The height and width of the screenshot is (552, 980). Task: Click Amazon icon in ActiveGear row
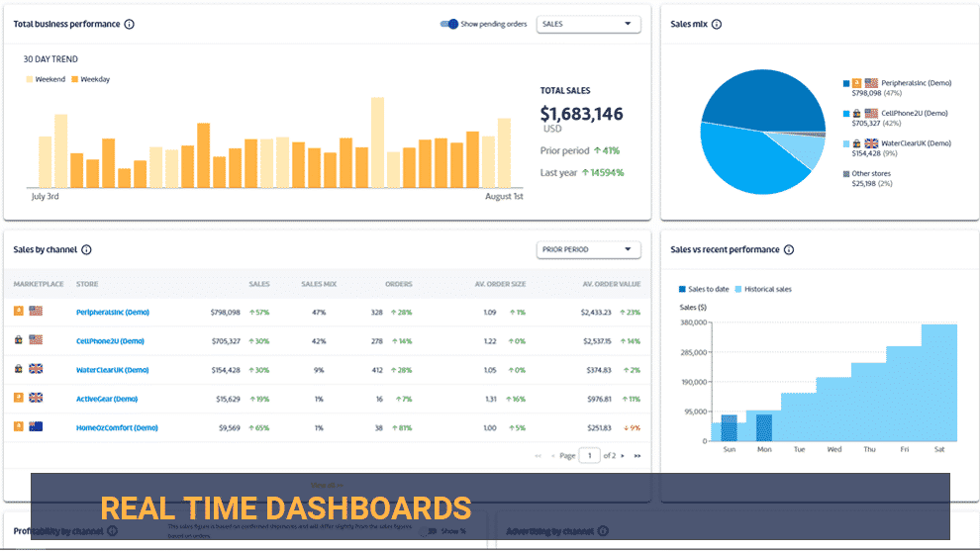pos(19,397)
